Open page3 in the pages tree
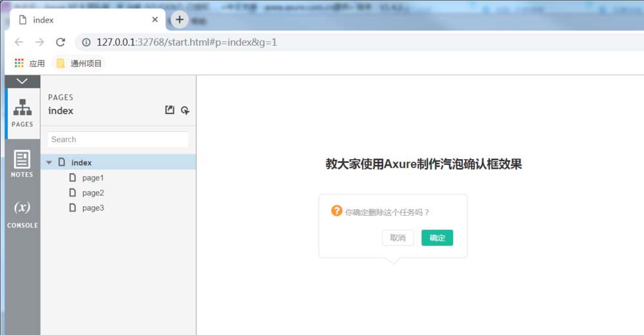Viewport: 644px width, 335px height. pos(93,208)
